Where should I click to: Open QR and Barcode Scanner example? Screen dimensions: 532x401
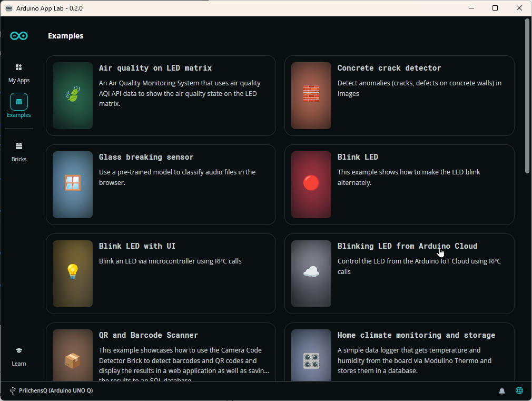(149, 335)
